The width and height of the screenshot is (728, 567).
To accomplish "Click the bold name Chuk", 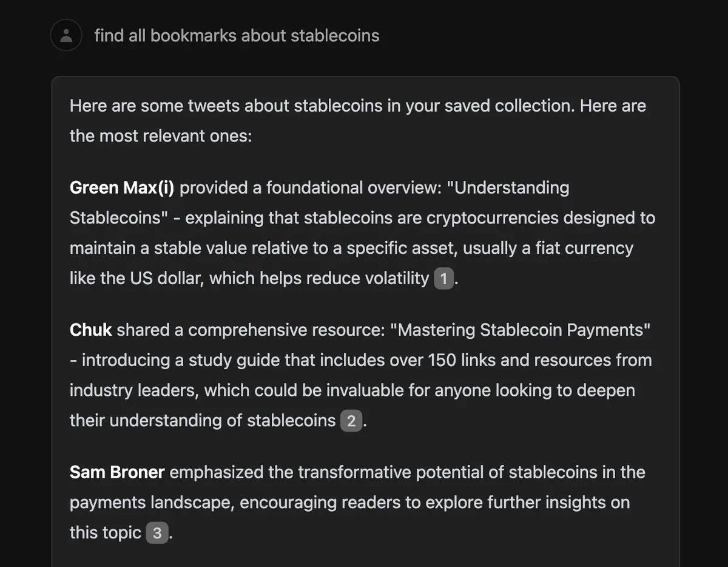I will (x=90, y=330).
